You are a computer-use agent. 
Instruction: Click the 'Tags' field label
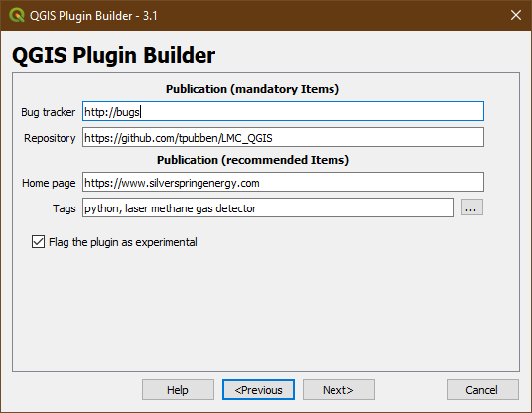click(65, 208)
